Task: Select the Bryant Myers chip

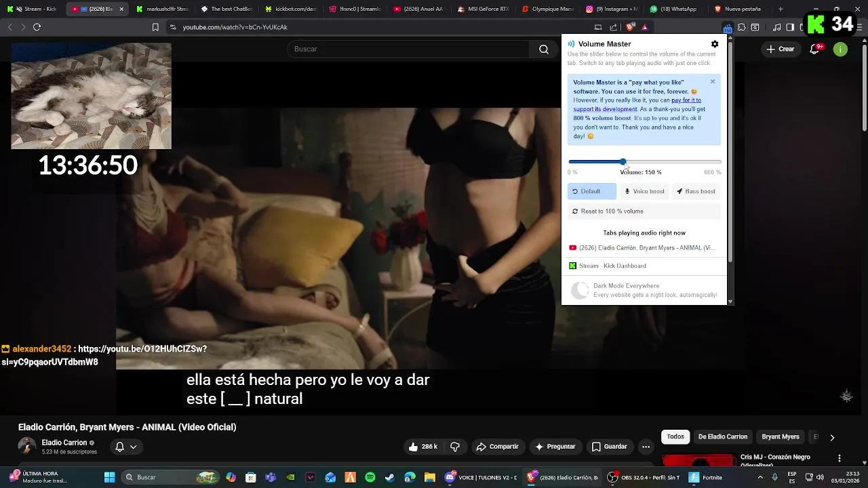Action: [x=781, y=437]
